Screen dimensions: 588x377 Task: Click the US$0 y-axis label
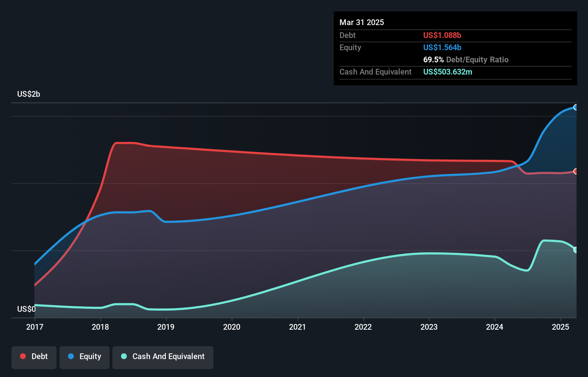point(26,309)
